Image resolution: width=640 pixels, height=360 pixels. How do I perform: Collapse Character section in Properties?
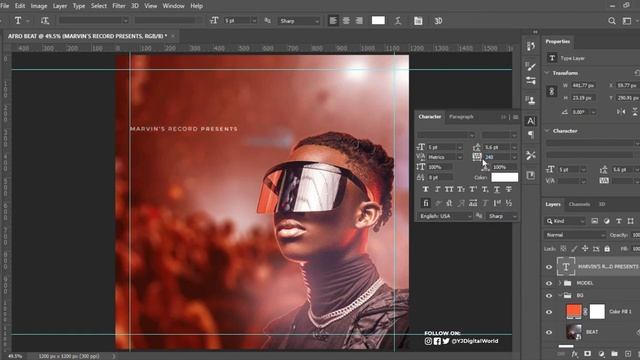547,131
